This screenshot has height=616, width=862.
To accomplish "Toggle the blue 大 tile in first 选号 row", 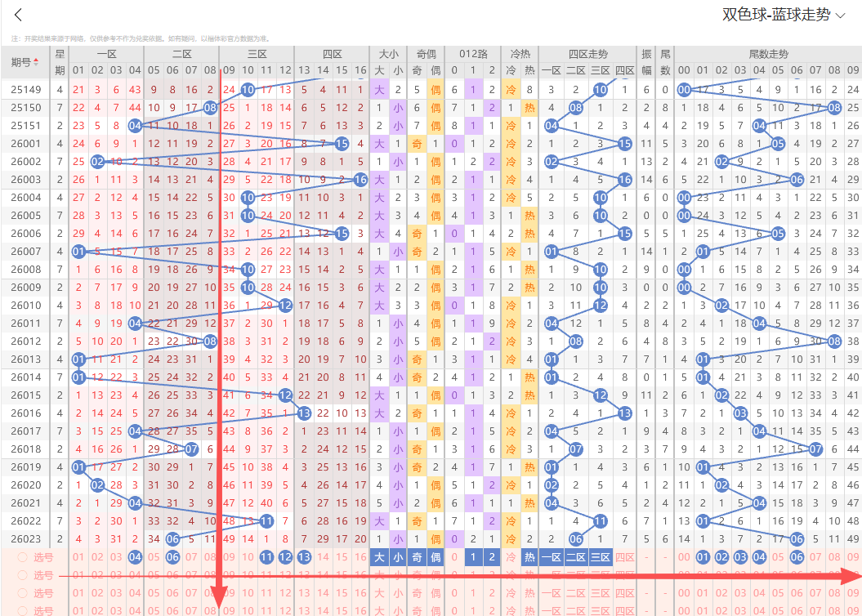I will tap(379, 557).
